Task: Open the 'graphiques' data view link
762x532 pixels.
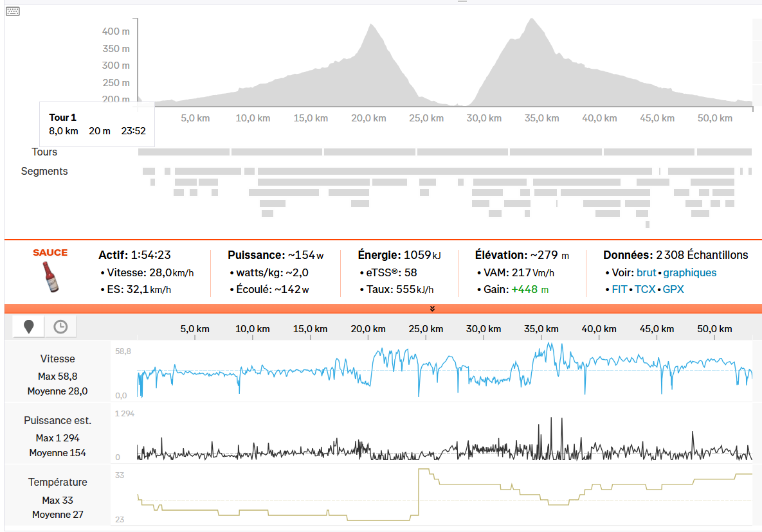Action: (689, 272)
